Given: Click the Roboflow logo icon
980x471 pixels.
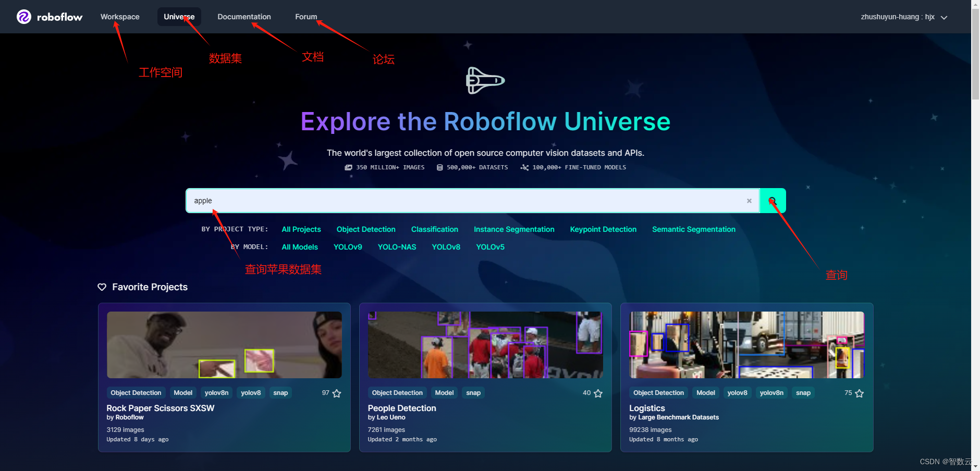Looking at the screenshot, I should click(24, 17).
